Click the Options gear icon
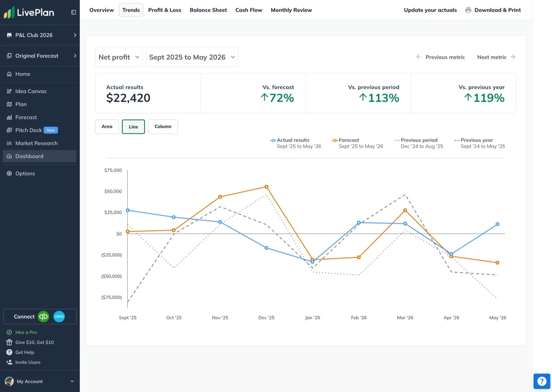The image size is (552, 392). 9,174
